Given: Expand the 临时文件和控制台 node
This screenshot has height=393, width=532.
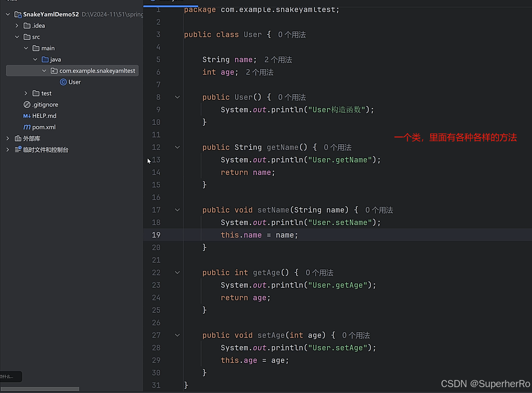Looking at the screenshot, I should click(x=8, y=150).
